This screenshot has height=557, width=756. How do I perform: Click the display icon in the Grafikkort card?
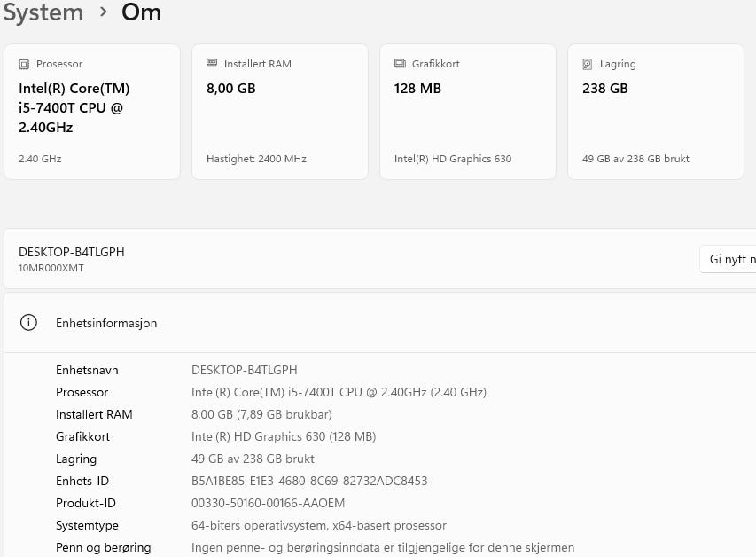tap(400, 63)
